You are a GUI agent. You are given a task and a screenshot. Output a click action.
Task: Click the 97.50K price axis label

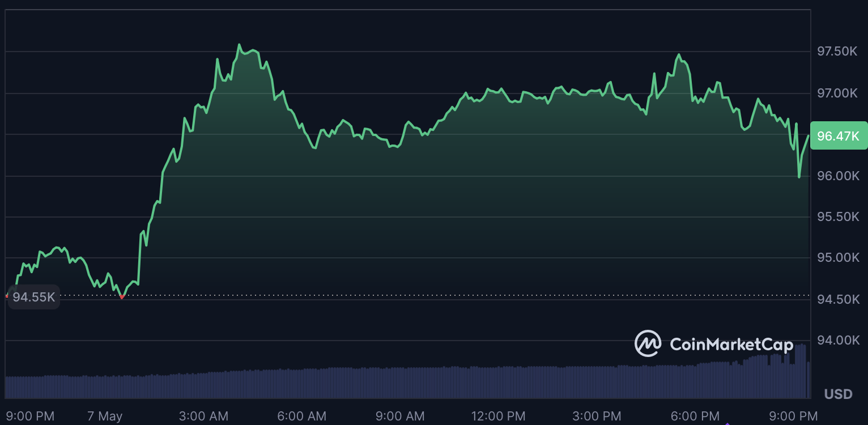click(x=837, y=52)
